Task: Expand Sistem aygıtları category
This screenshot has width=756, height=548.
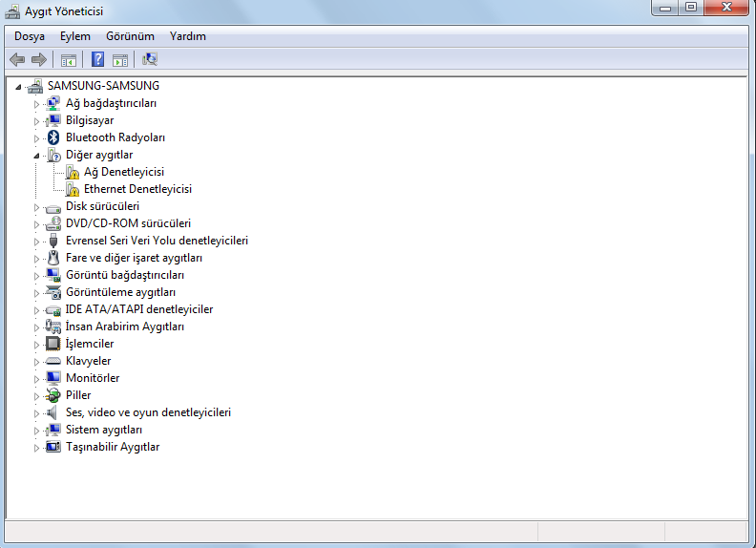Action: [36, 431]
